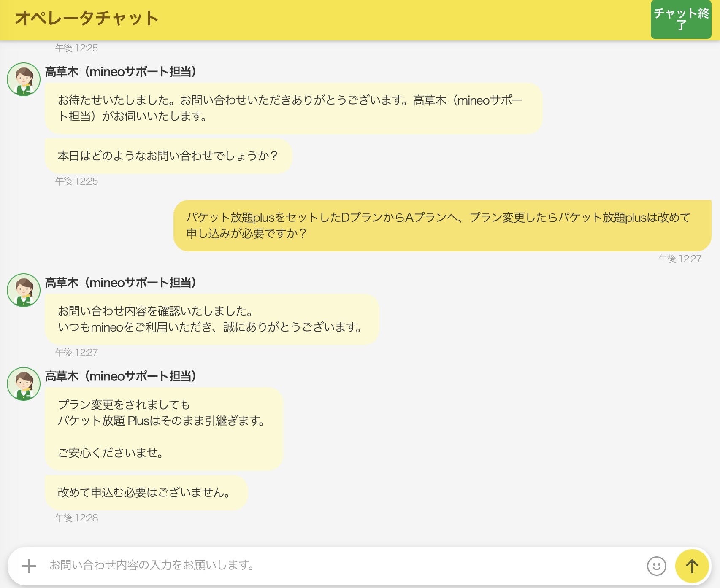Image resolution: width=720 pixels, height=588 pixels.
Task: Click operator avatar beside お問い合わせ内容を確認 message
Action: click(x=24, y=290)
